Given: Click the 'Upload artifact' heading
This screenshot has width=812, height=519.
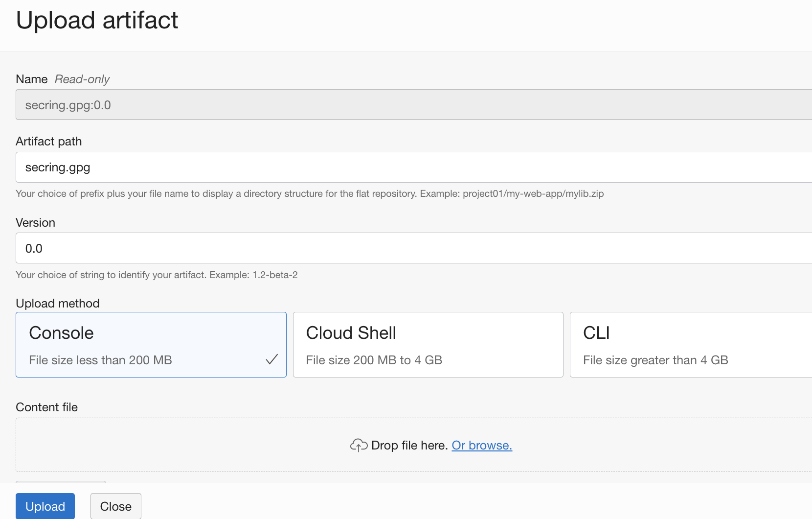Looking at the screenshot, I should [x=97, y=20].
